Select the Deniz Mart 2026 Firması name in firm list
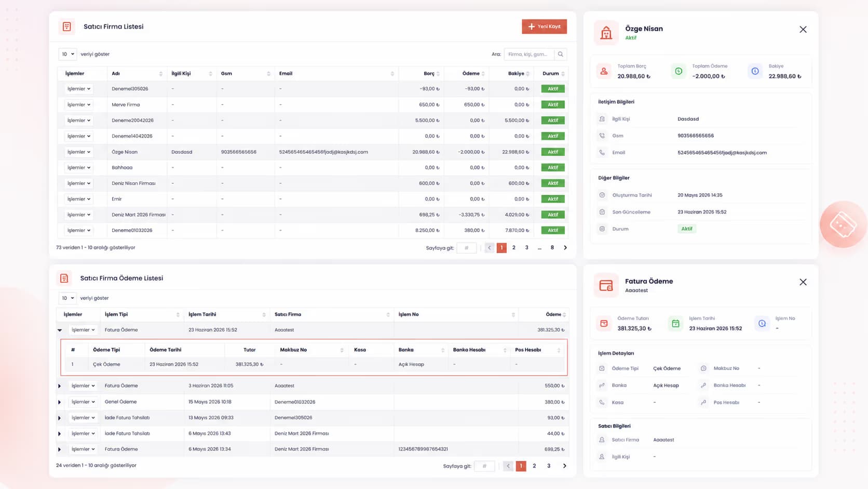The width and height of the screenshot is (868, 489). 138,215
